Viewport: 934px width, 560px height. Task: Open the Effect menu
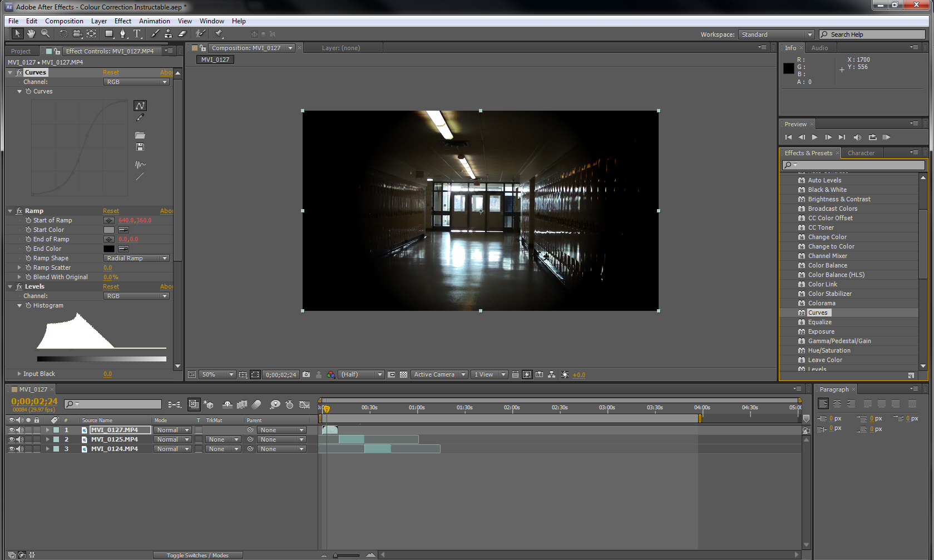click(123, 21)
